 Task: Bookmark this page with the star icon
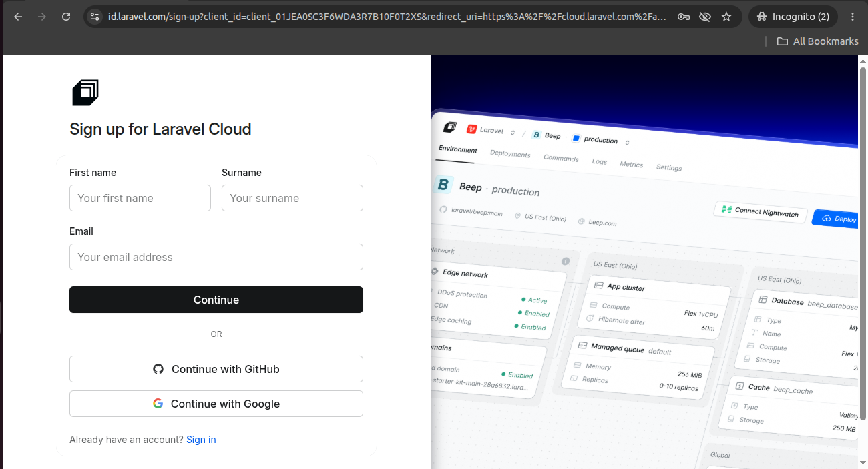point(726,17)
